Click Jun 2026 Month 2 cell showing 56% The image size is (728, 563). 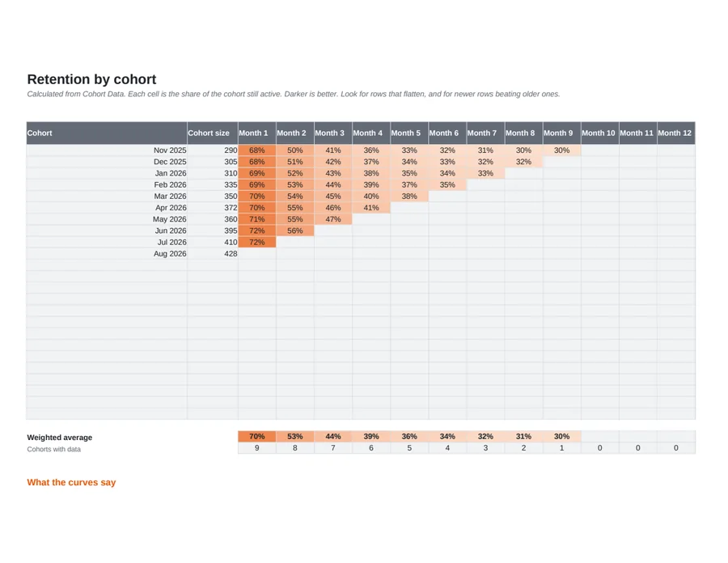[295, 231]
